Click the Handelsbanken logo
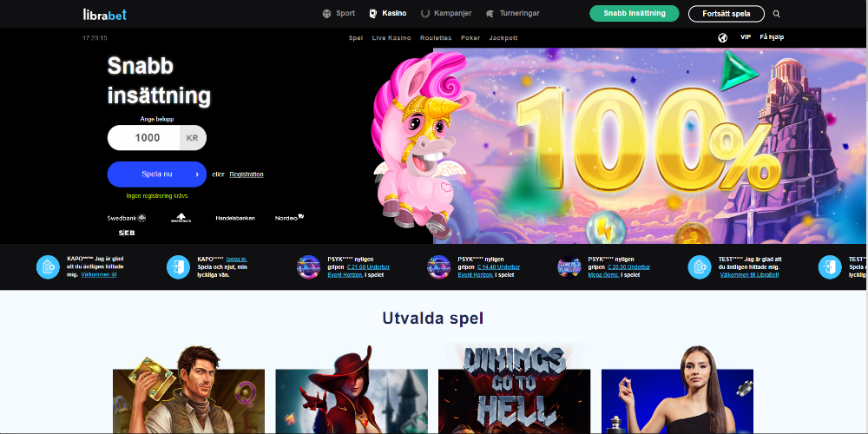This screenshot has width=868, height=434. click(x=235, y=218)
